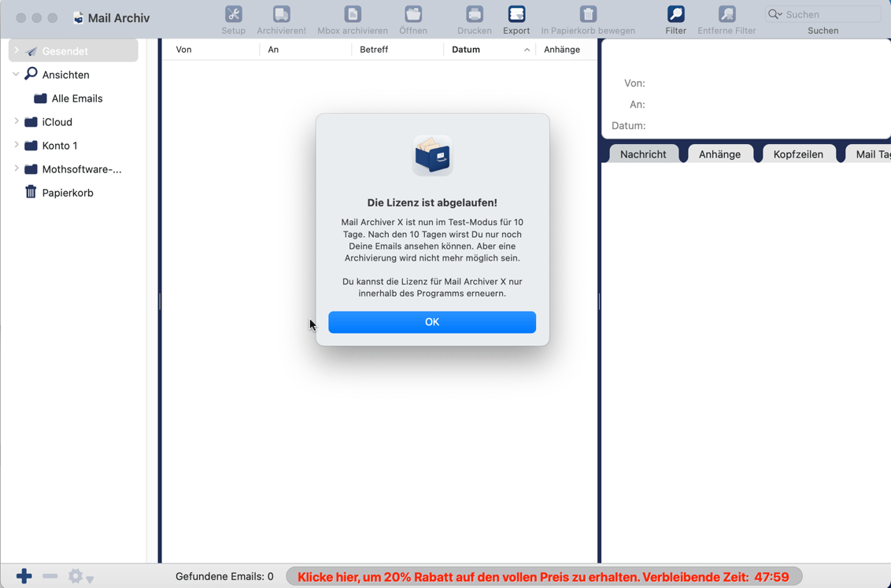
Task: Click OK in license dialog
Action: coord(431,322)
